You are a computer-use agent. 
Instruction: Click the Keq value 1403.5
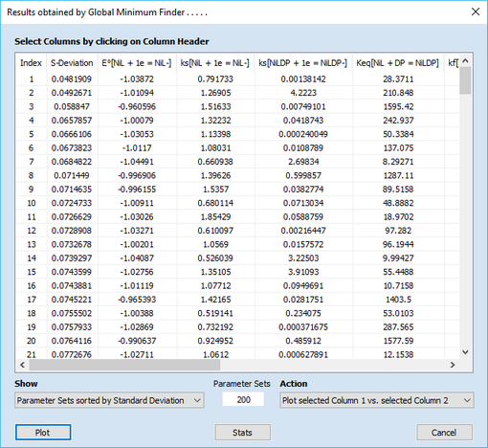click(x=398, y=300)
